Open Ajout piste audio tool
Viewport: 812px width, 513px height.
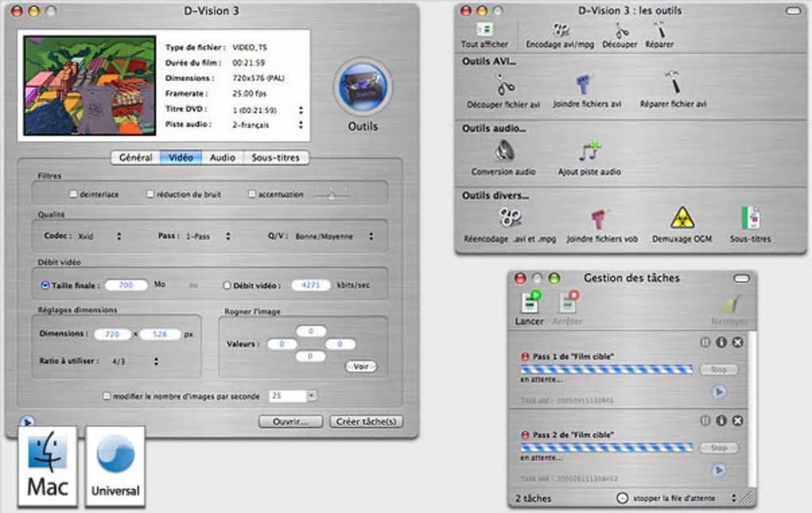tap(589, 159)
